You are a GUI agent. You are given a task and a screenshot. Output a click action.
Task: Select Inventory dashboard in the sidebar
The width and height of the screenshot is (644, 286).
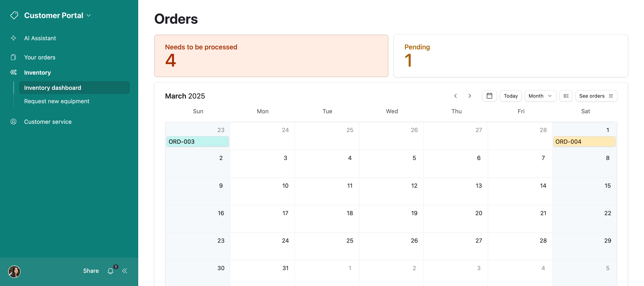tap(53, 87)
